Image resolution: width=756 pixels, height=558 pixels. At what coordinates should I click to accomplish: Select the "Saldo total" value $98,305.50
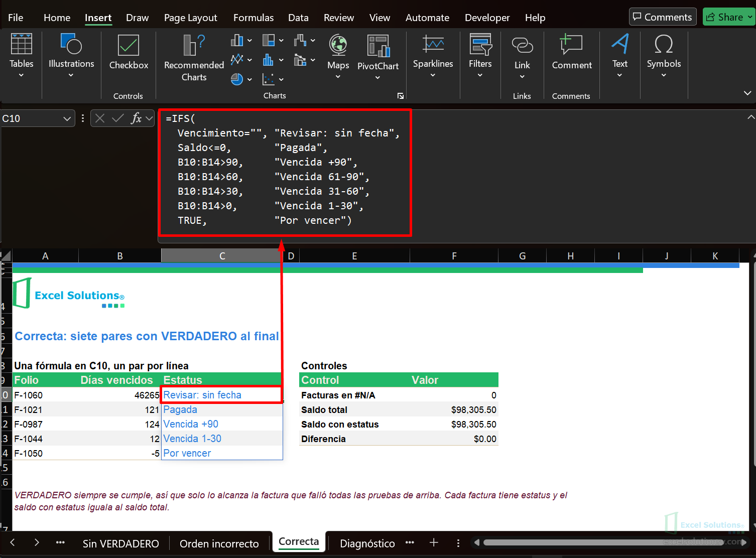[x=454, y=409]
